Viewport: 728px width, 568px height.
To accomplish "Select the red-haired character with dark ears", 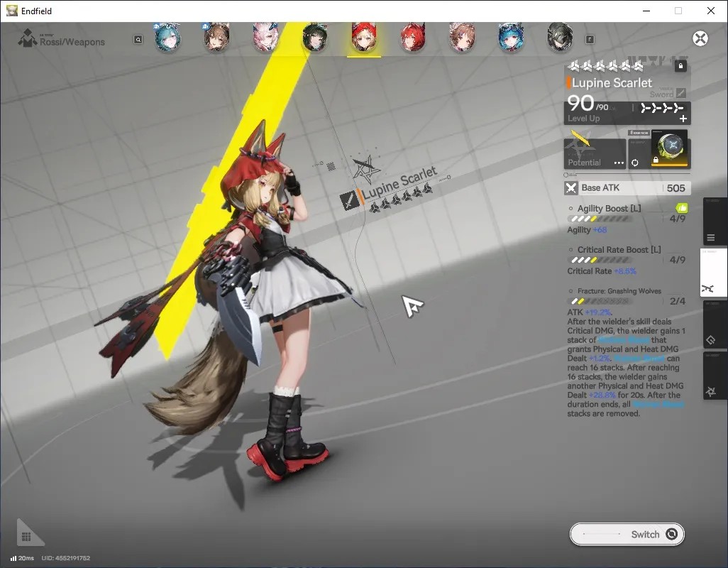I will [413, 36].
